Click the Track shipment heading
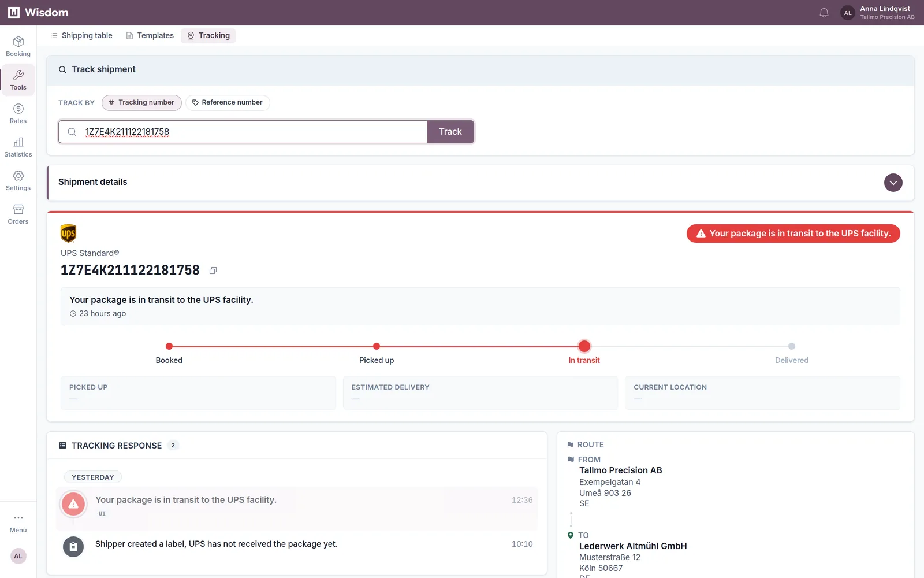This screenshot has height=578, width=924. pyautogui.click(x=103, y=69)
